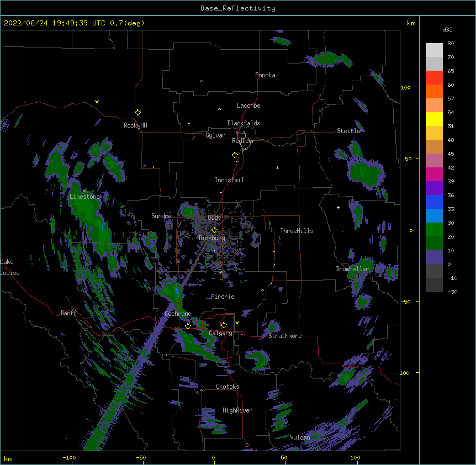Click the yellow diamond marker south of RedDeer
This screenshot has height=465, width=476.
pos(235,155)
